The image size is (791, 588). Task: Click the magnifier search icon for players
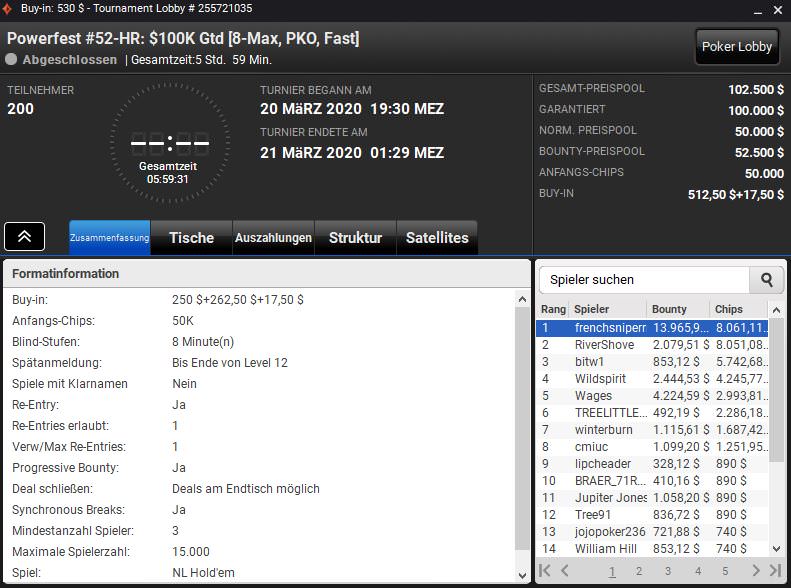click(767, 280)
